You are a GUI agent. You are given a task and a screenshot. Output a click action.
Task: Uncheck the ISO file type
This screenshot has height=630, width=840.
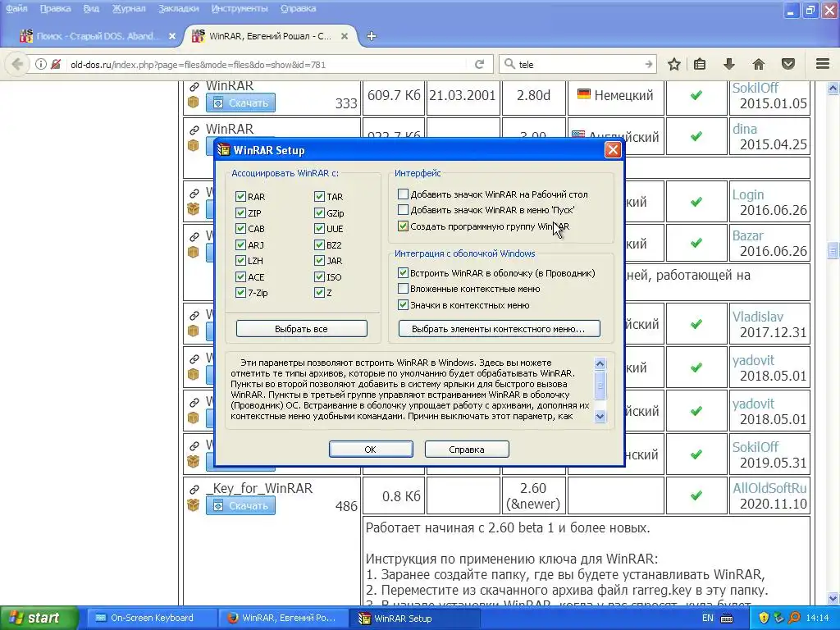[319, 277]
